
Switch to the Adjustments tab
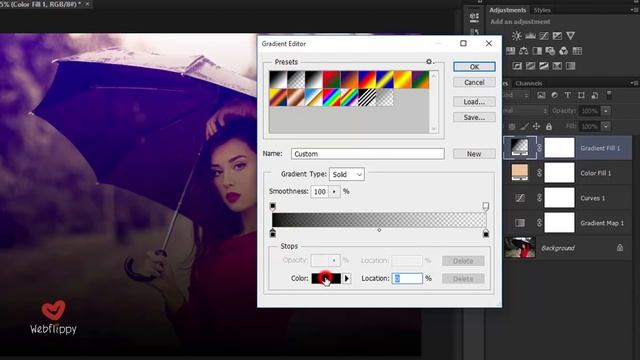tap(507, 10)
